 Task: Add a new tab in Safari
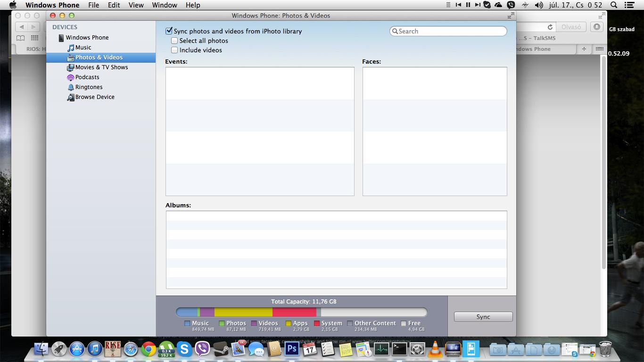pos(584,49)
